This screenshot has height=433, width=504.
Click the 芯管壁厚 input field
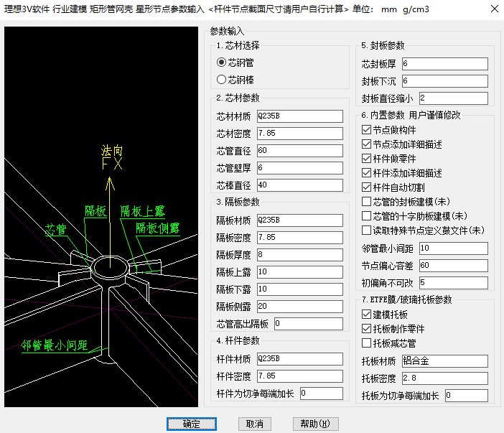coord(300,168)
